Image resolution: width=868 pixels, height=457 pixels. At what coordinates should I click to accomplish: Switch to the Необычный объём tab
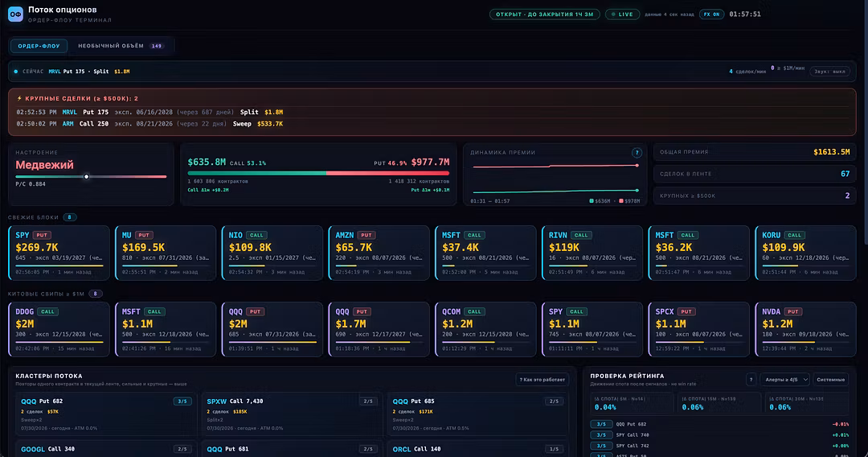120,46
